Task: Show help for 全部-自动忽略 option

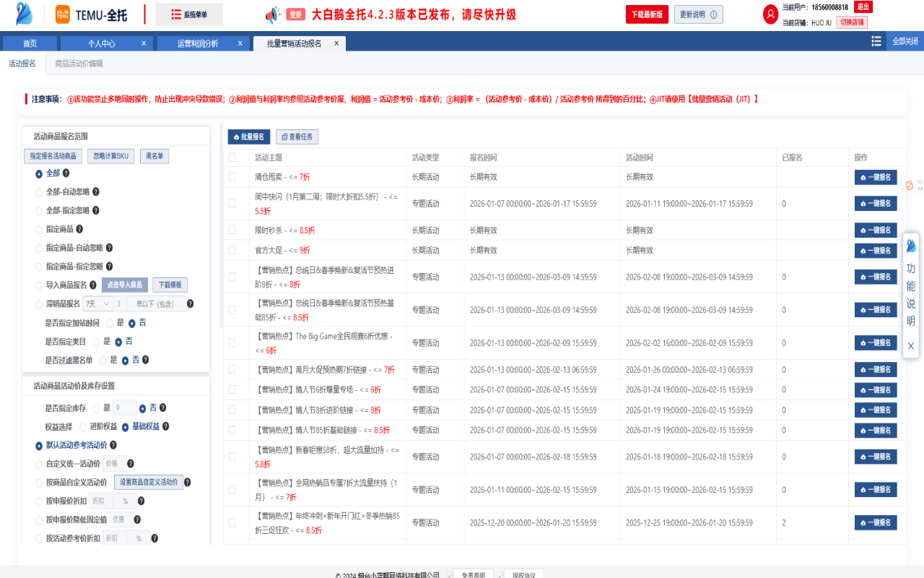Action: 96,192
